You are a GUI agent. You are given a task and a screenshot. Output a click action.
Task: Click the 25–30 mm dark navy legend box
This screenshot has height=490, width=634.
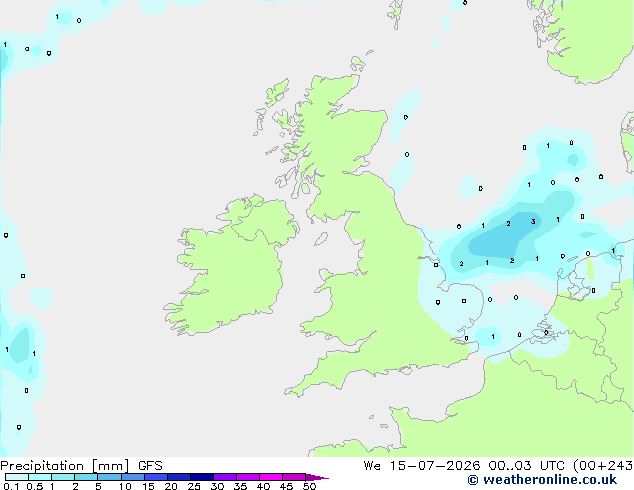pos(201,477)
